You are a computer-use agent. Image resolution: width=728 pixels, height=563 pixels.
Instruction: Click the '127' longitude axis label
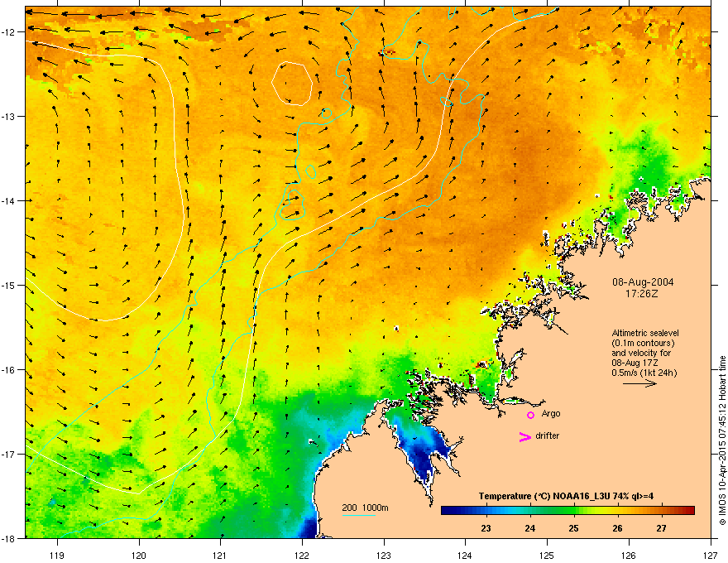pos(711,555)
